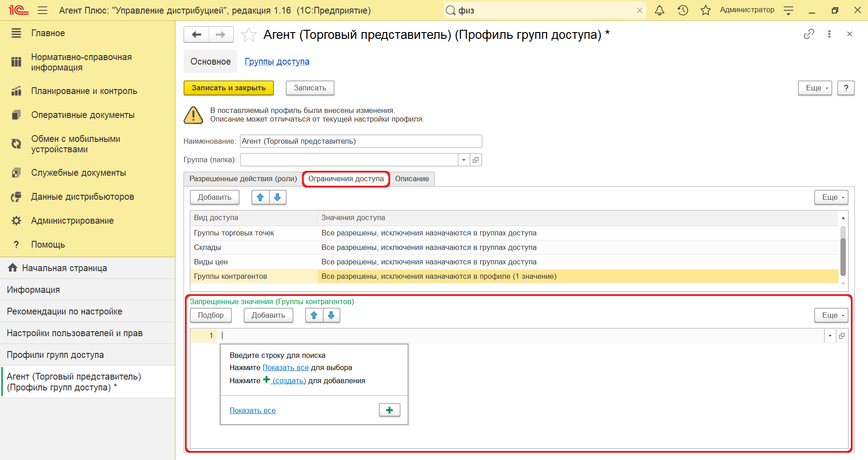Screen dimensions: 868x460
Task: Close the profile form tab
Action: tap(849, 34)
